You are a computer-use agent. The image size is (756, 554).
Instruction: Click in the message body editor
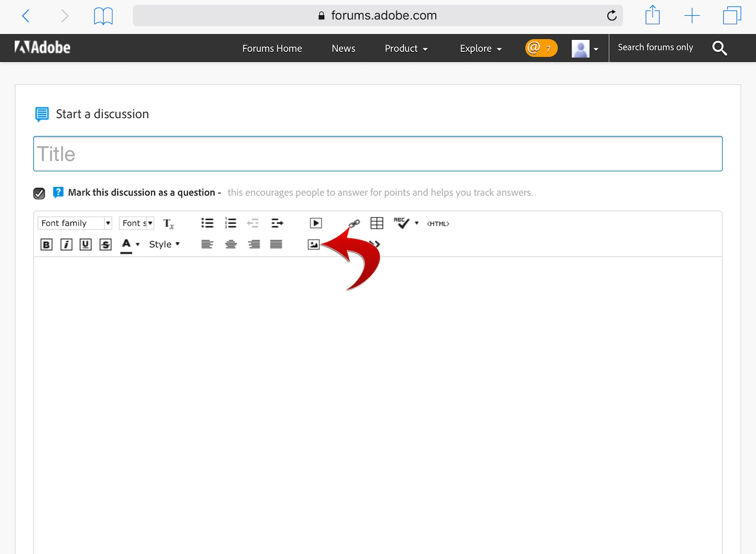378,405
